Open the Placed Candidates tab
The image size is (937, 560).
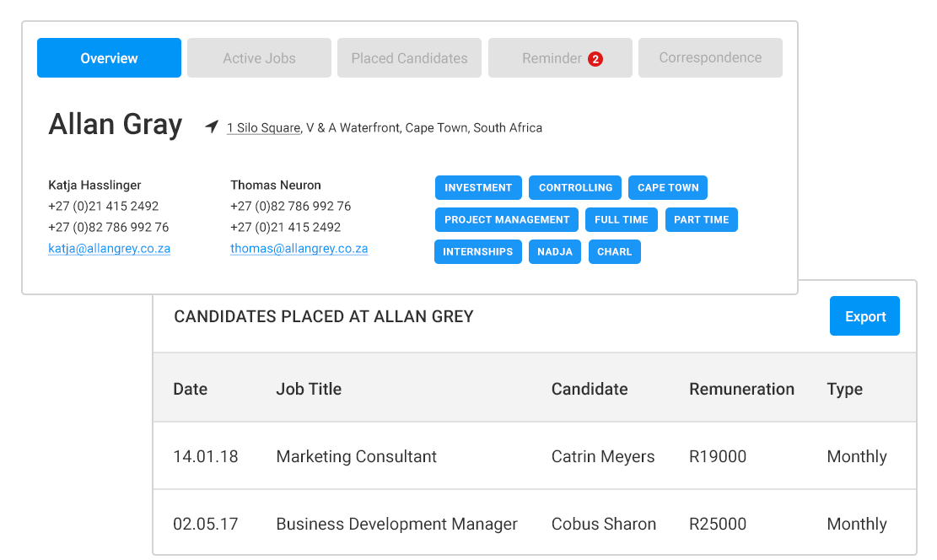tap(409, 58)
